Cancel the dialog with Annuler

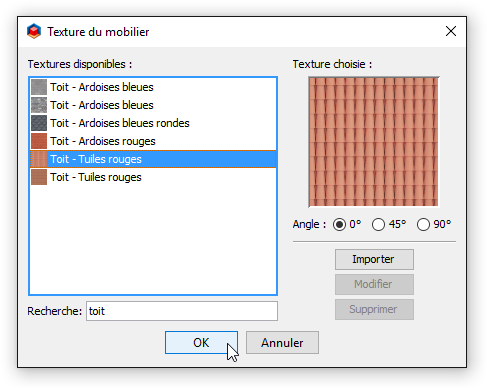(282, 342)
